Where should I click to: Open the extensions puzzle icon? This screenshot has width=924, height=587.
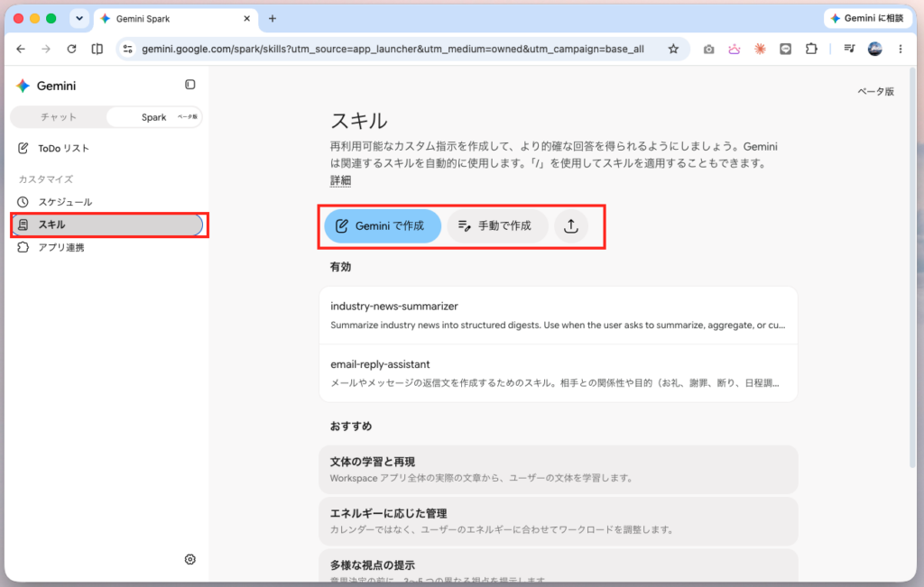(x=811, y=49)
